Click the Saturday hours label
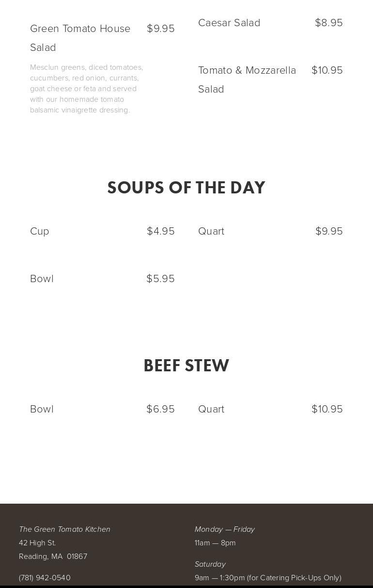Screen dimensions: 373x588 click(210, 564)
